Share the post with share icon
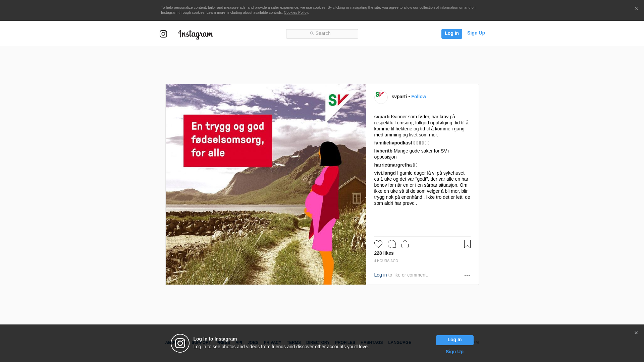 tap(405, 244)
